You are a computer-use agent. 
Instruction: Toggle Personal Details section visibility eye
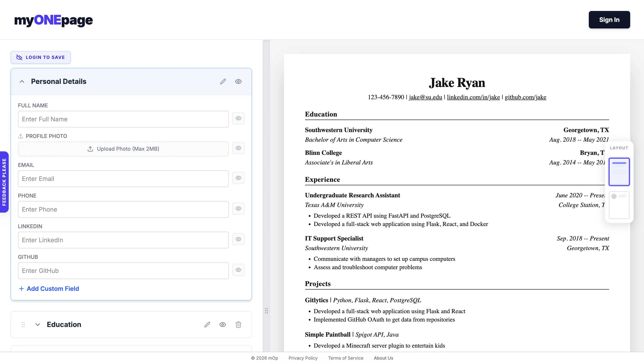tap(238, 81)
